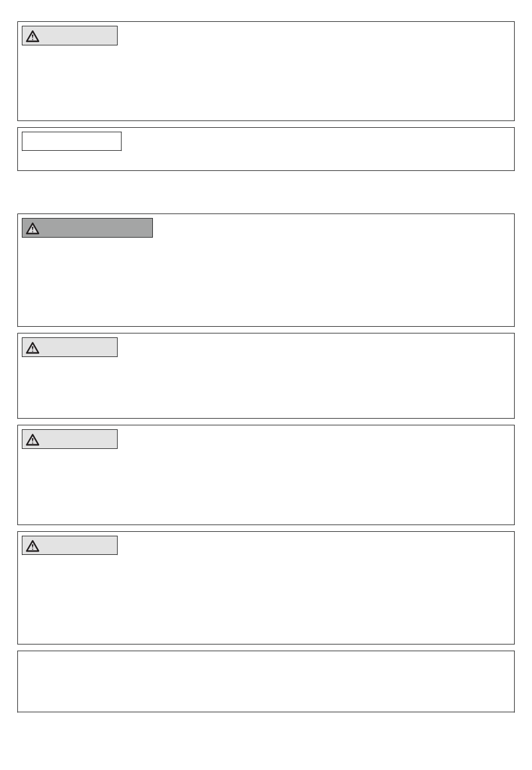Click inside the final bordered box with no label
Image resolution: width=532 pixels, height=770 pixels.
(266, 681)
